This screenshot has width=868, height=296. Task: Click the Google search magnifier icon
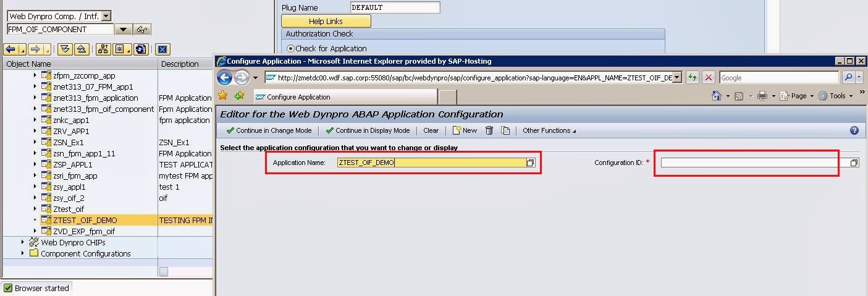click(848, 77)
